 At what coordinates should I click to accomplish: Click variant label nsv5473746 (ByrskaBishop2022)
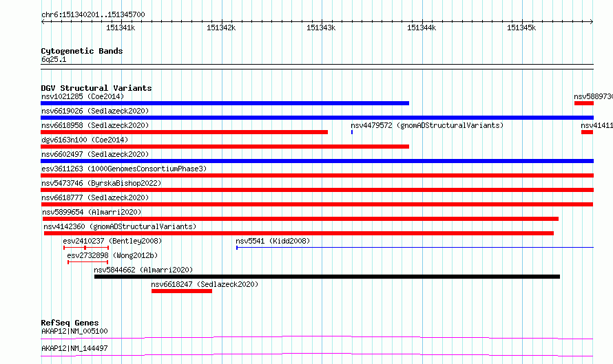(101, 183)
